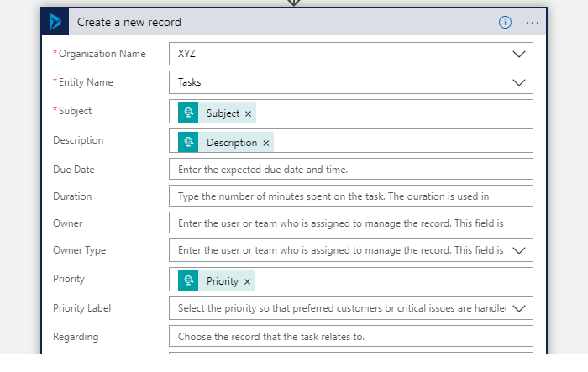Click the Dynamics 365 connector icon
This screenshot has height=372, width=588.
coord(55,23)
